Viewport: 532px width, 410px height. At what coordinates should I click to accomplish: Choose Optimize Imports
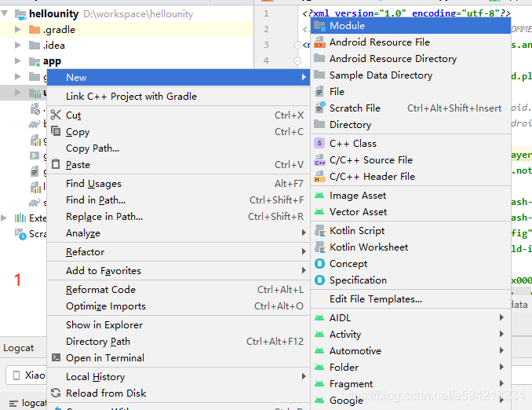click(178, 306)
